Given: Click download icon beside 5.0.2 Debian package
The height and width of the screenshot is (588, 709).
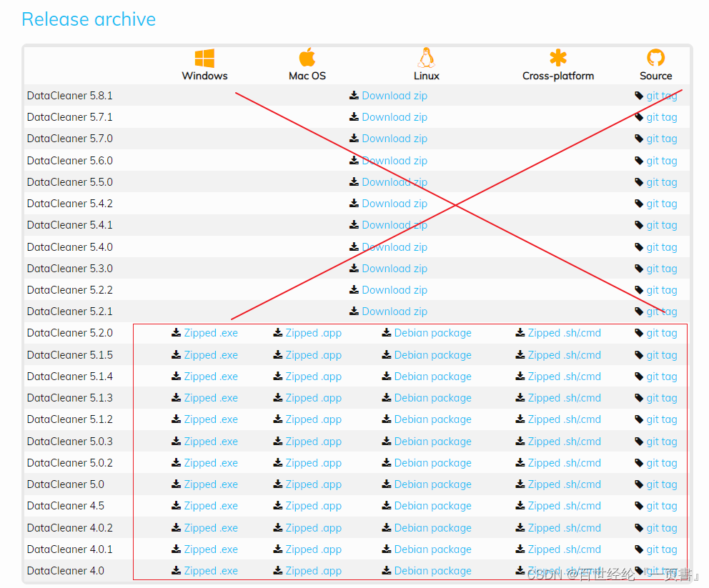Looking at the screenshot, I should pyautogui.click(x=387, y=462).
